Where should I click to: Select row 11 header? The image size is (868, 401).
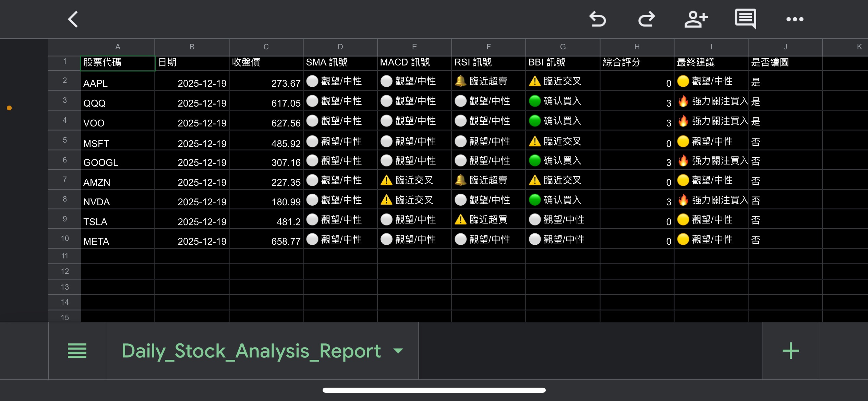65,256
